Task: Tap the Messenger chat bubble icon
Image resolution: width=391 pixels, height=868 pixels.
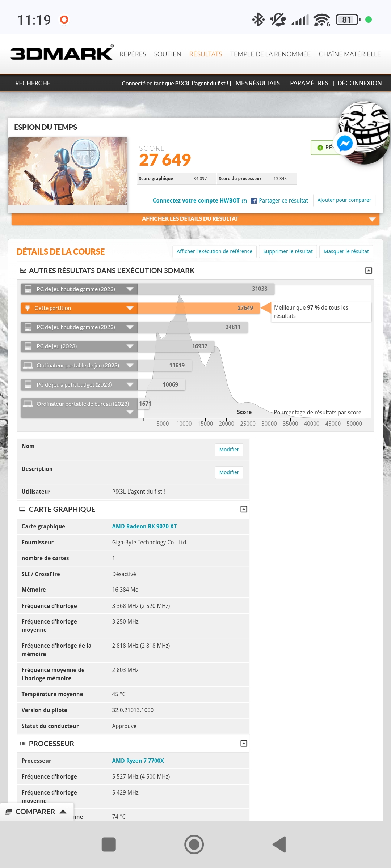Action: (x=345, y=144)
